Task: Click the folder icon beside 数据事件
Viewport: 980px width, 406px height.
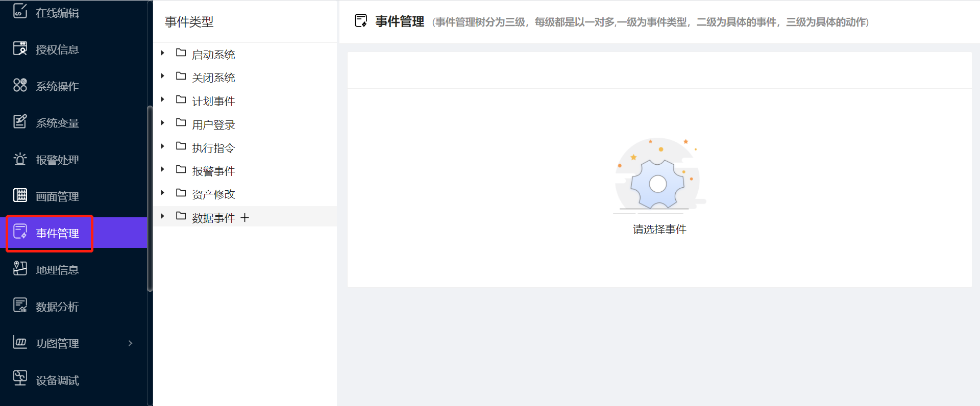Action: pos(181,216)
